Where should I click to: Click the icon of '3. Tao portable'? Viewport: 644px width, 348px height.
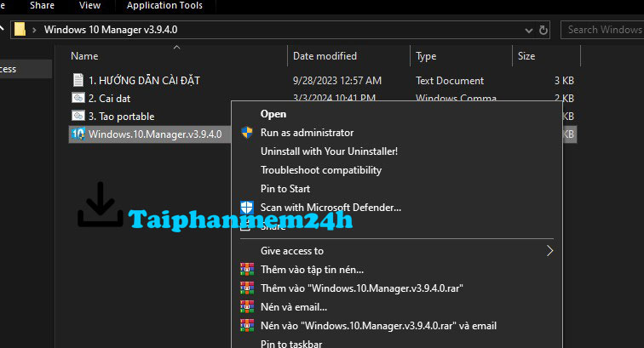tap(78, 116)
